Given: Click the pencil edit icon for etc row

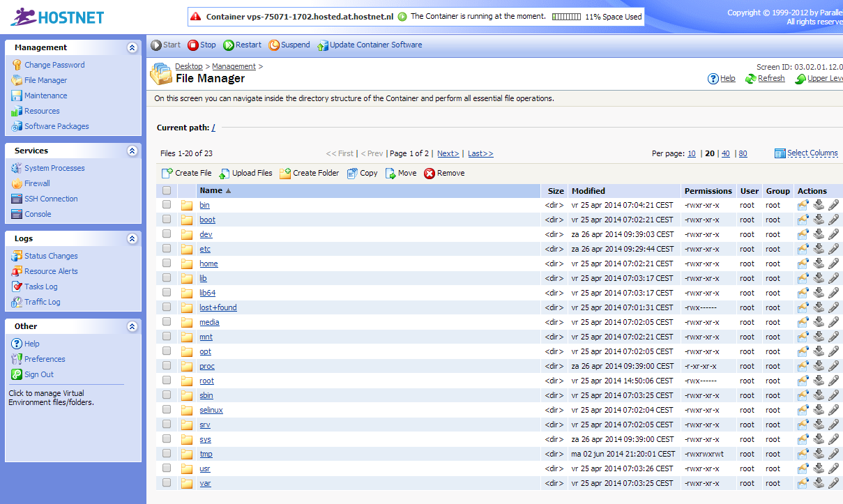Looking at the screenshot, I should coord(833,249).
